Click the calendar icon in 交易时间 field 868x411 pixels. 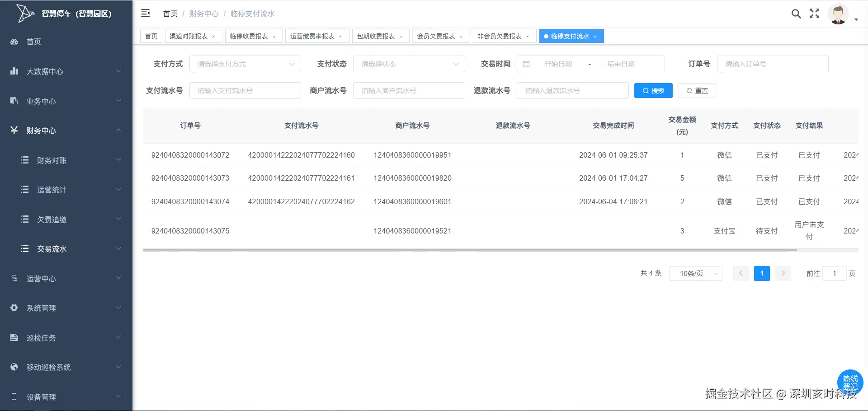[526, 64]
